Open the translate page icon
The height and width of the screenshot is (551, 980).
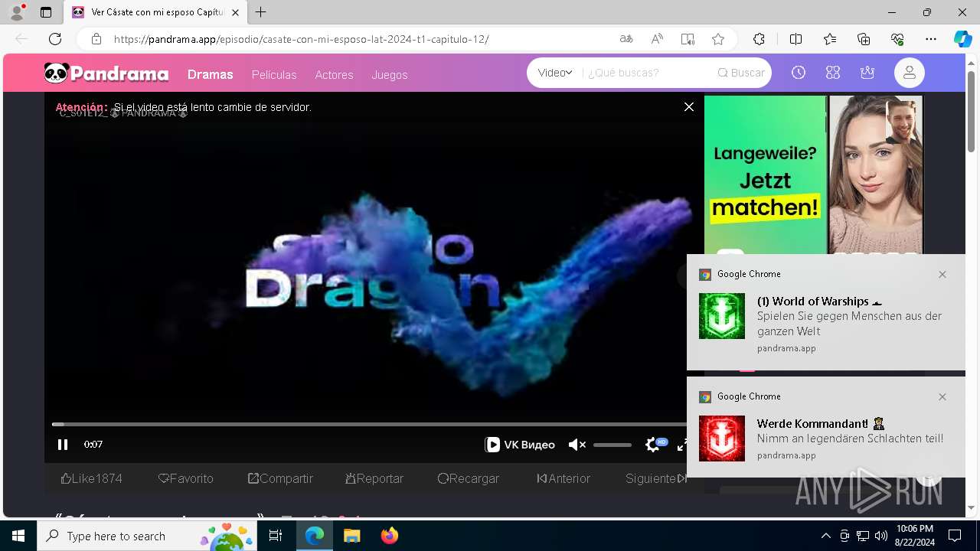(626, 39)
